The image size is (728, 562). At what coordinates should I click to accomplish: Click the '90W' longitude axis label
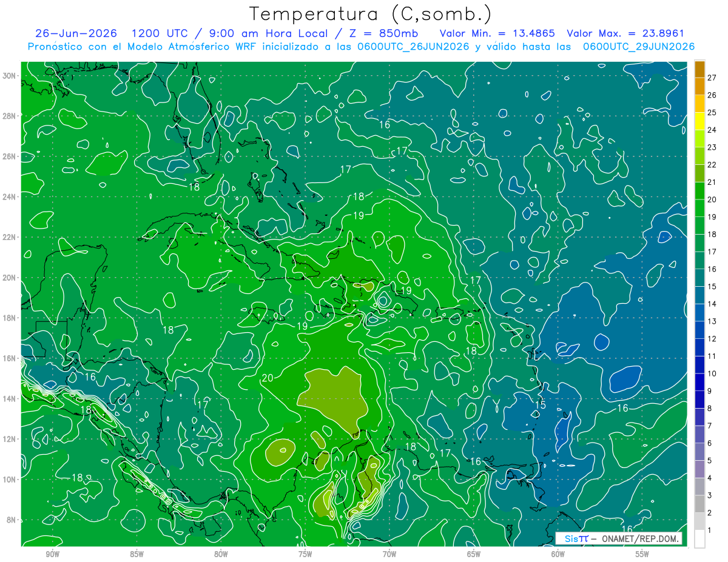53,554
